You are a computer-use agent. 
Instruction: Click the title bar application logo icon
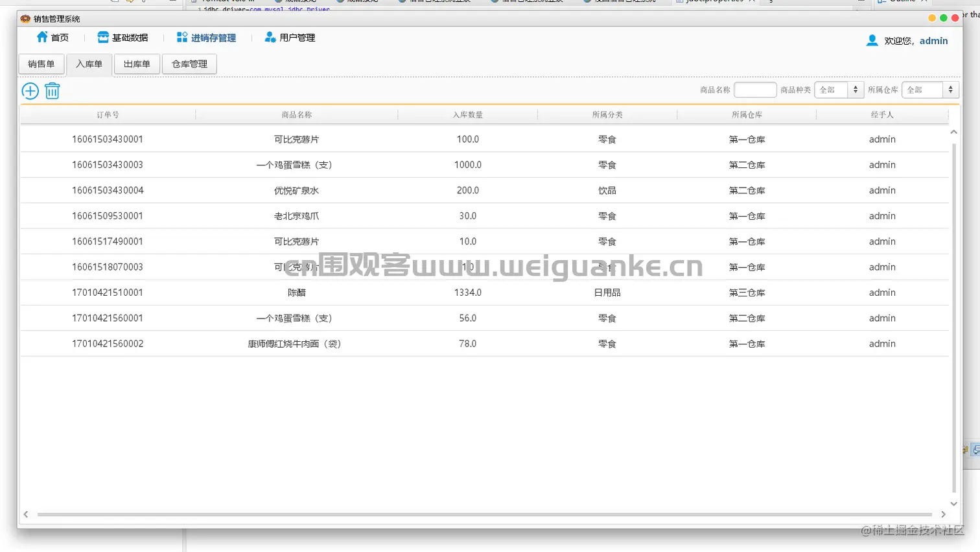[x=25, y=18]
